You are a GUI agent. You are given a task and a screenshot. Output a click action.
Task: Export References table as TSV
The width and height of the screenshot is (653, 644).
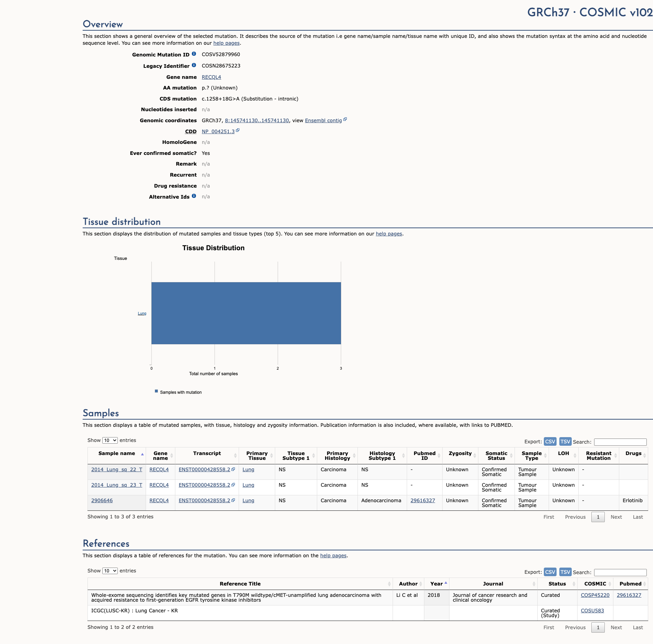point(565,572)
